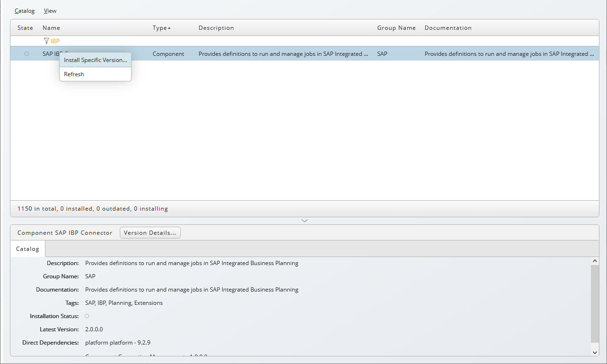Click the row's Description cell text
The height and width of the screenshot is (364, 607).
coord(284,54)
